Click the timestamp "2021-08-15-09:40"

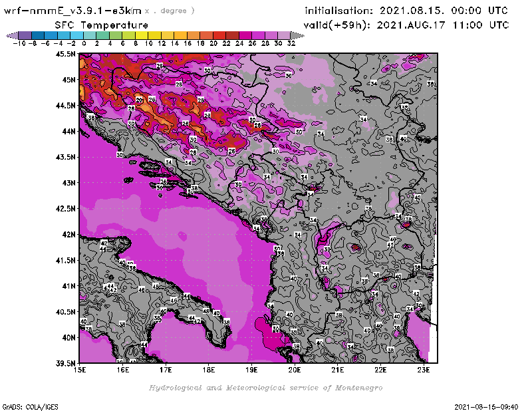pyautogui.click(x=486, y=407)
